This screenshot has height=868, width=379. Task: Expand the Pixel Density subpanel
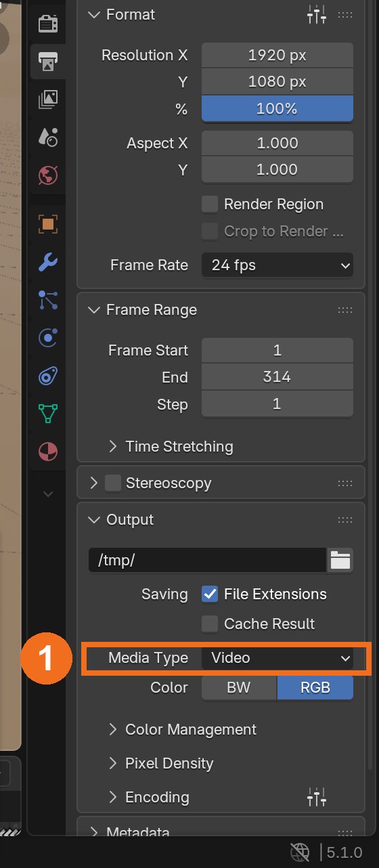pyautogui.click(x=113, y=763)
